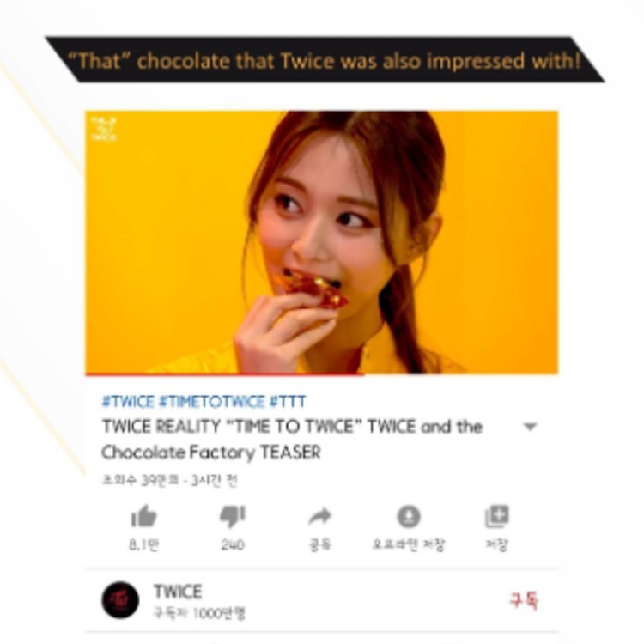Image resolution: width=644 pixels, height=644 pixels.
Task: Click the 240 dislike count
Action: (233, 545)
